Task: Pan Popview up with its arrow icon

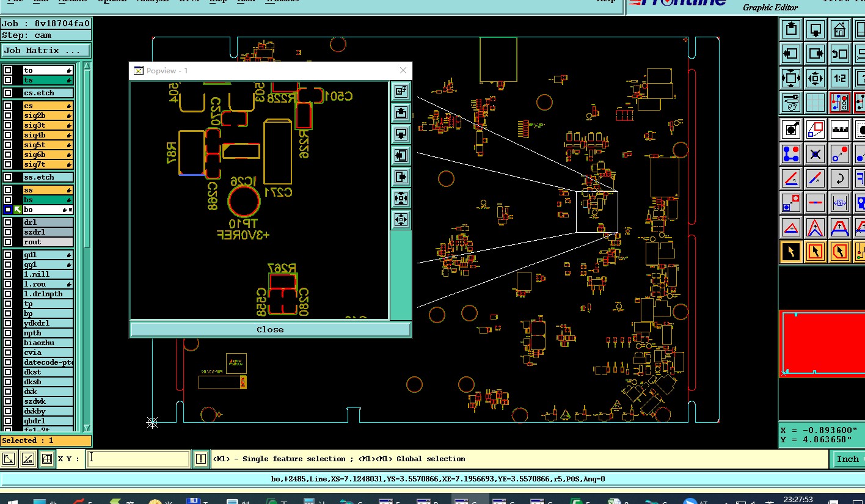Action: [x=401, y=112]
